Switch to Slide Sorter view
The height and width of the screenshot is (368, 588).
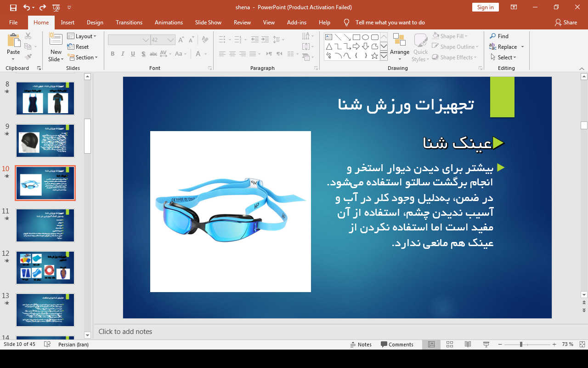tap(450, 345)
